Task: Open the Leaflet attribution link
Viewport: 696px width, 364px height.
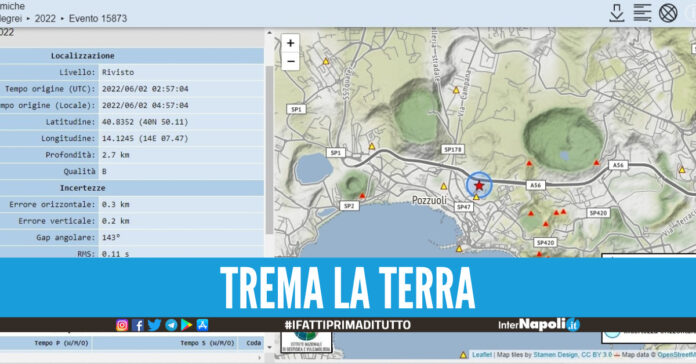Action: [482, 355]
